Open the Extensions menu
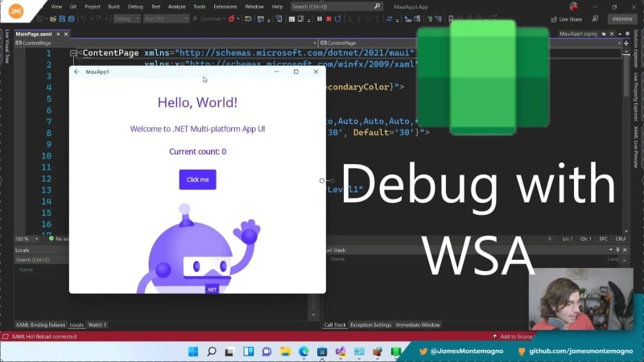 225,6
